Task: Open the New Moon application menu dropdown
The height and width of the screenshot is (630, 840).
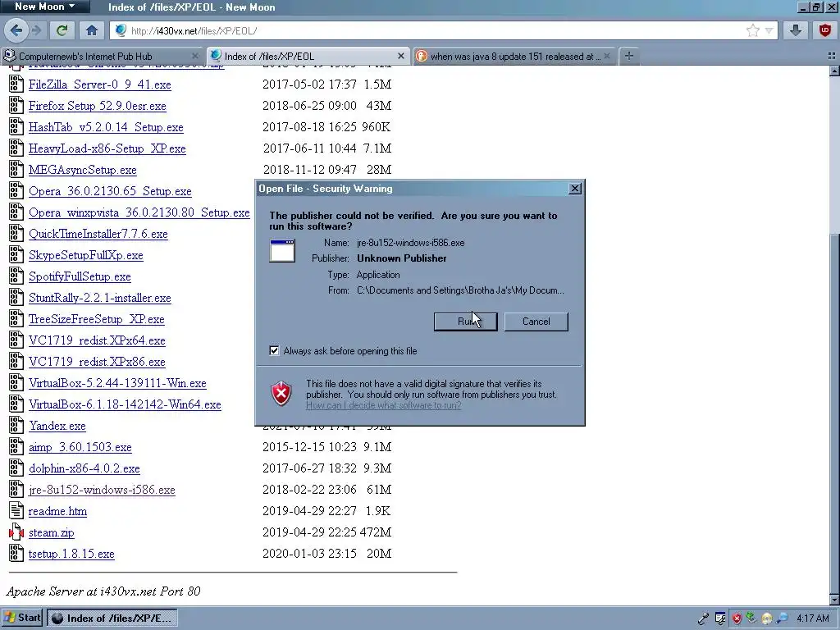Action: [x=45, y=7]
